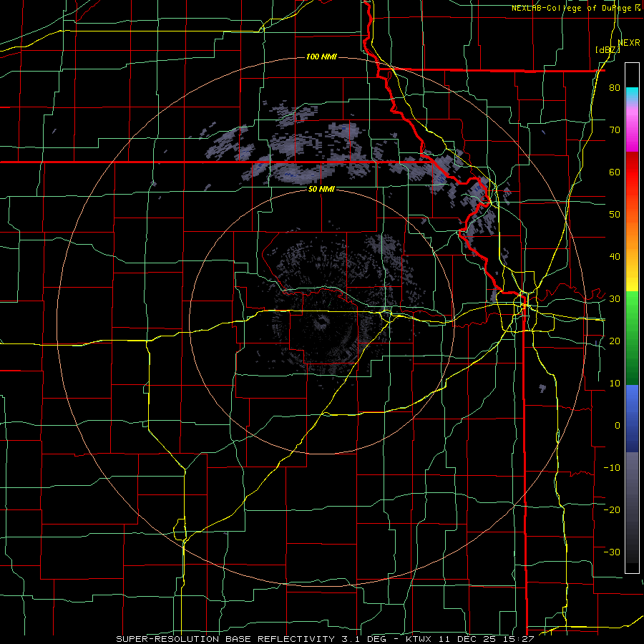
Task: Click the 30 value on the dBZ scale
Action: click(615, 298)
